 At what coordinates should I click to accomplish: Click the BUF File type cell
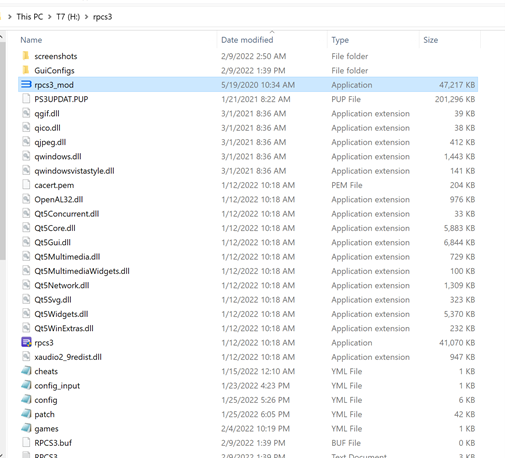point(346,443)
